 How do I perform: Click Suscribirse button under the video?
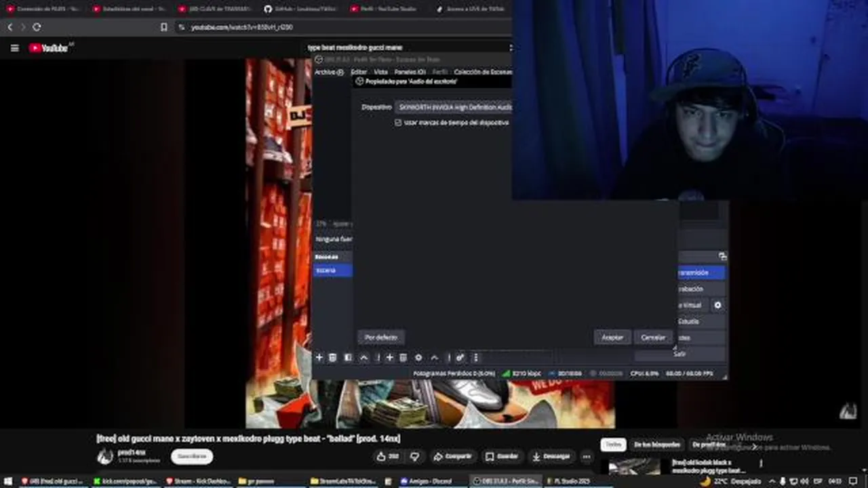[x=192, y=456]
